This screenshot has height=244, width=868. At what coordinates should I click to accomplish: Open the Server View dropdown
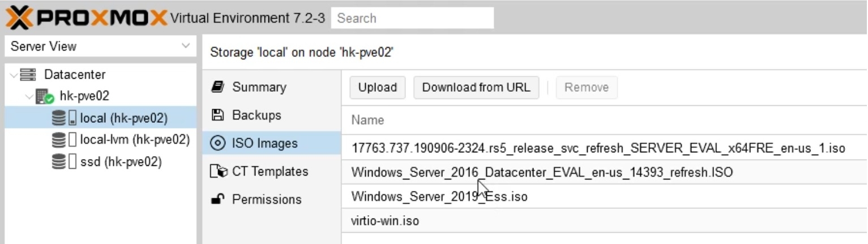(x=185, y=46)
